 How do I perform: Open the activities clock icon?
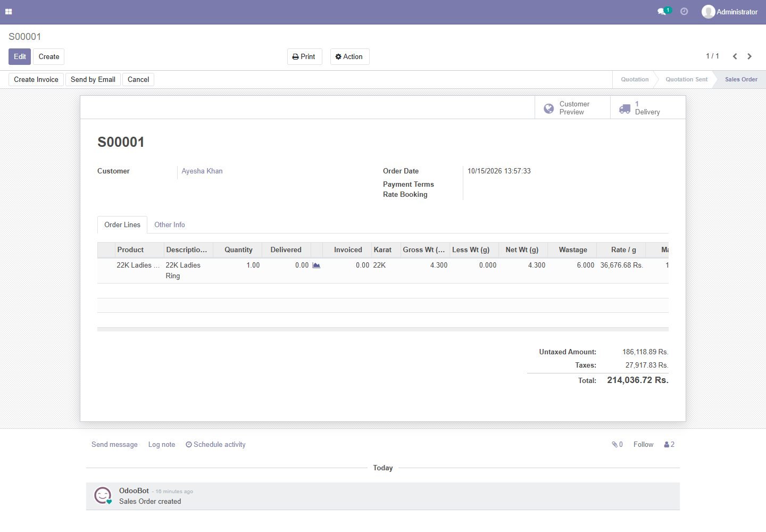point(684,11)
